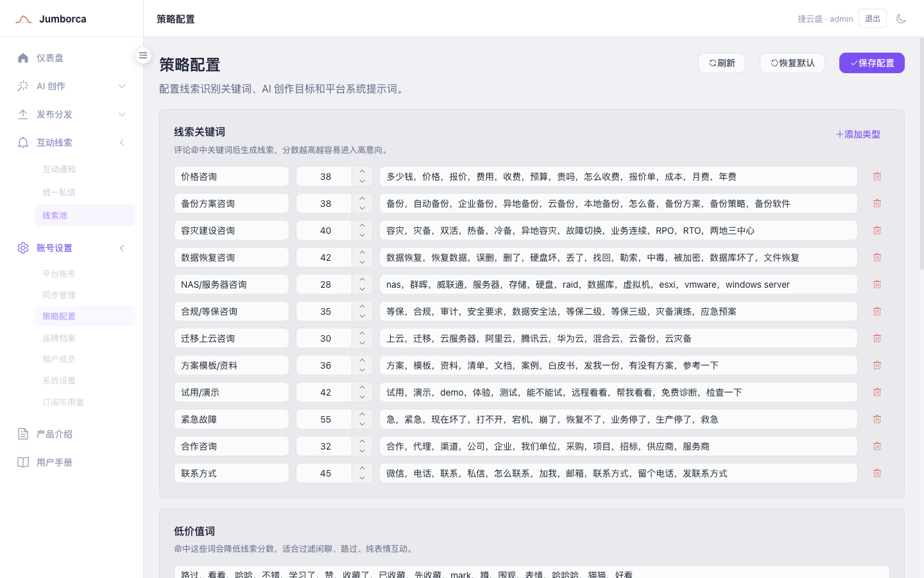
Task: Click the 合规/等保咨询 score field showing 35
Action: click(x=324, y=311)
